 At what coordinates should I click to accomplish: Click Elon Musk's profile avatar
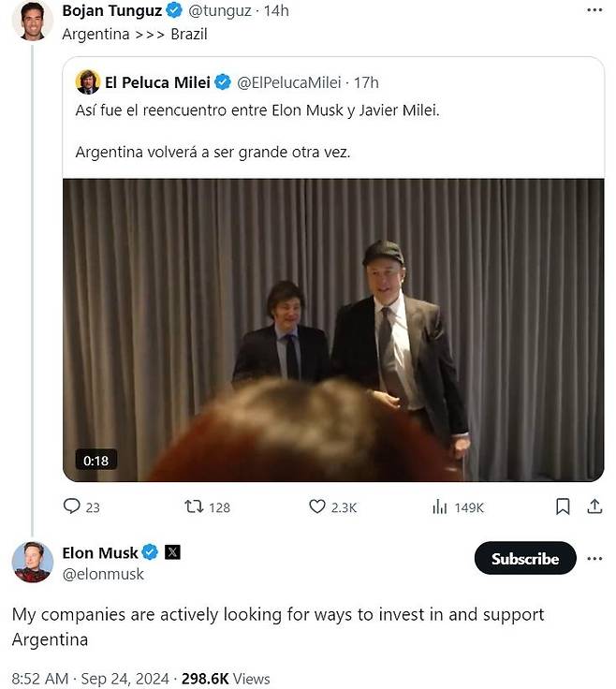click(32, 562)
